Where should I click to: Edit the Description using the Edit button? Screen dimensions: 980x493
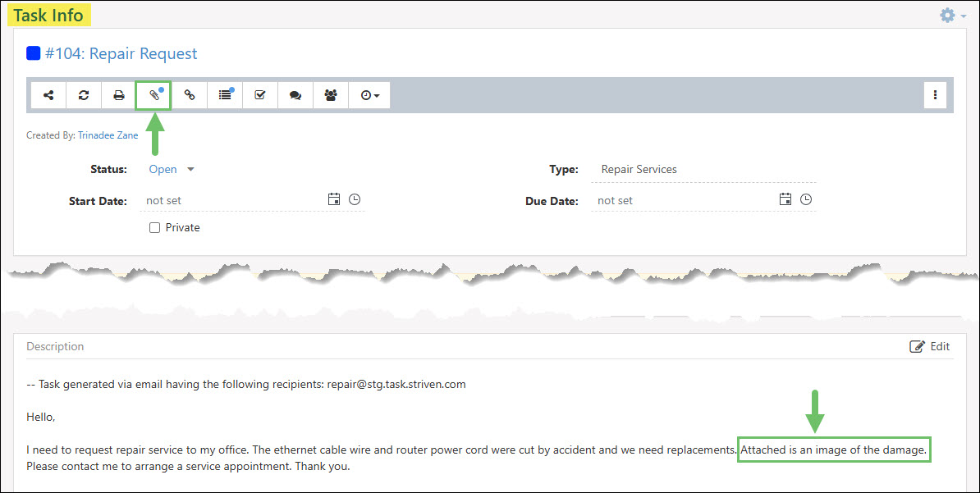(930, 346)
